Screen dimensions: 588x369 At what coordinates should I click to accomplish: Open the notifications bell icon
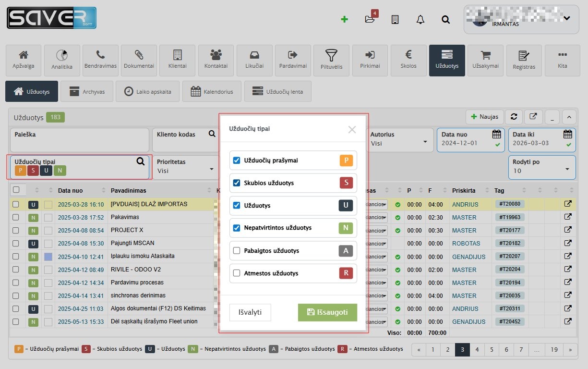coord(420,20)
